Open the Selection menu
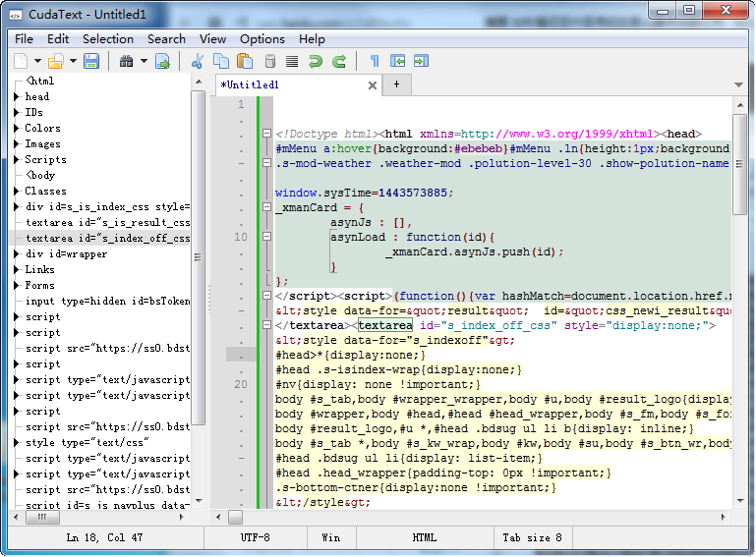Image resolution: width=756 pixels, height=557 pixels. 108,39
